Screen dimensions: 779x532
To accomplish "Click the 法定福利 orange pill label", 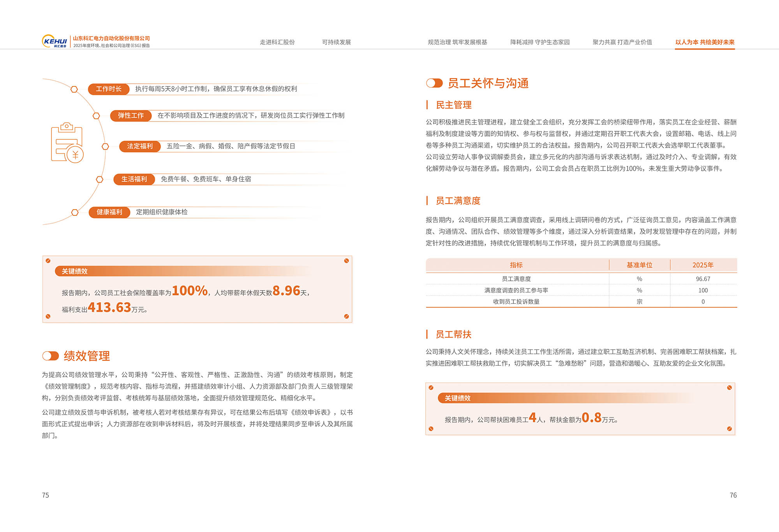I will click(140, 146).
